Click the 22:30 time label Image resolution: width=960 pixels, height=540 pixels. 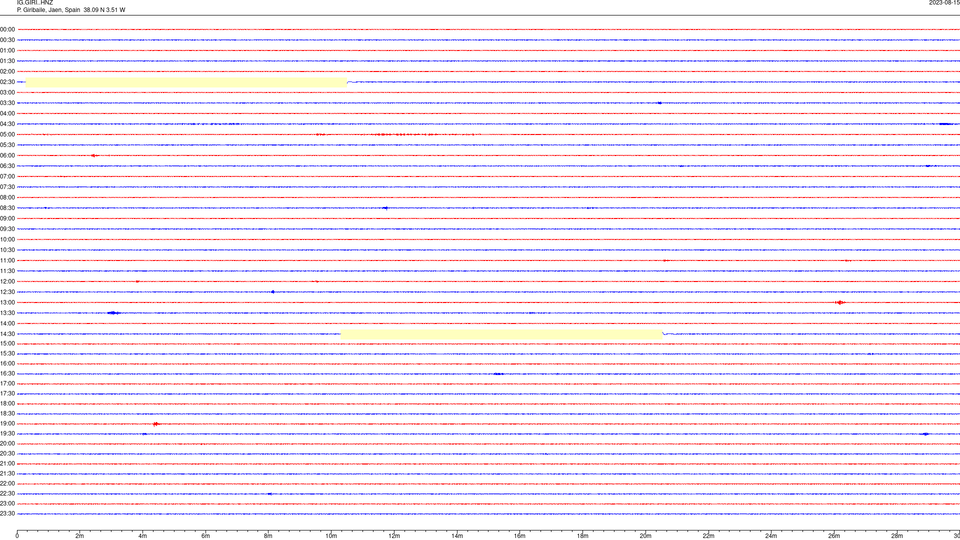click(8, 493)
